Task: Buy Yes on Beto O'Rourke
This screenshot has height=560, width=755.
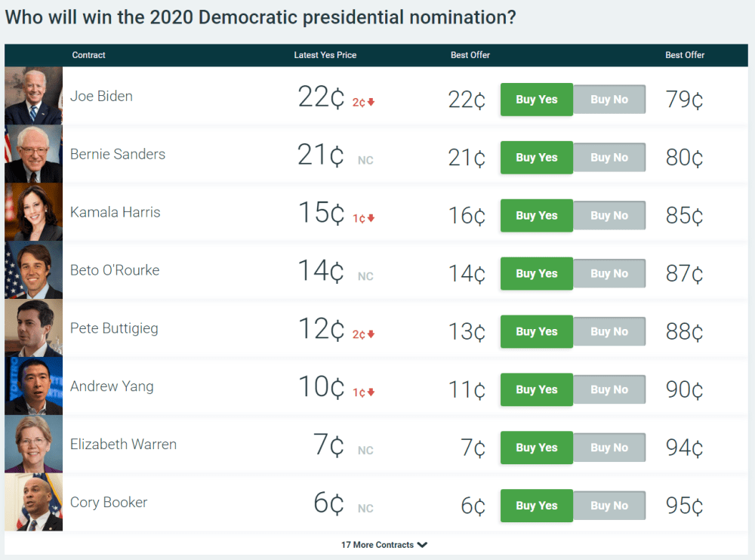Action: (x=536, y=274)
